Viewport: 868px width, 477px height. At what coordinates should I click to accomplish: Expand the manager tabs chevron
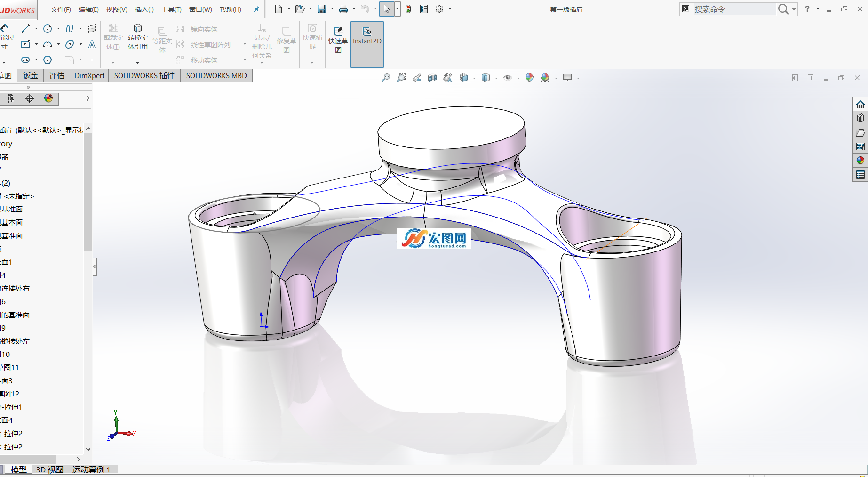click(88, 98)
